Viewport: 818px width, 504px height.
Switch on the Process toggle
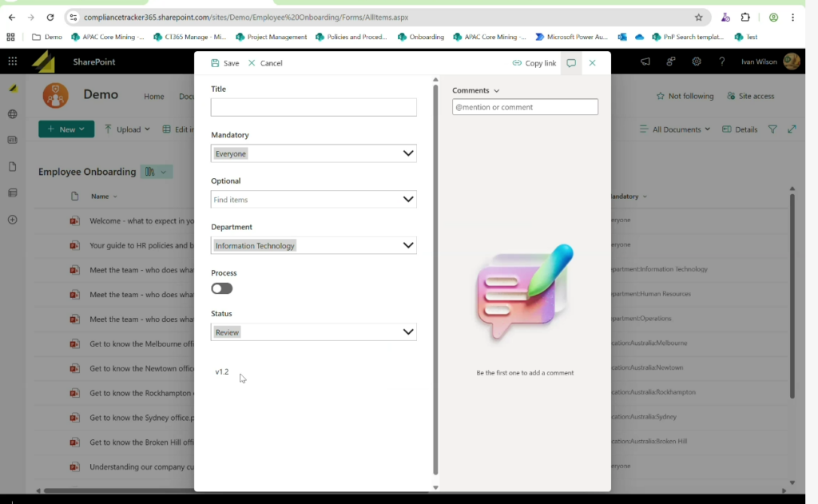222,288
